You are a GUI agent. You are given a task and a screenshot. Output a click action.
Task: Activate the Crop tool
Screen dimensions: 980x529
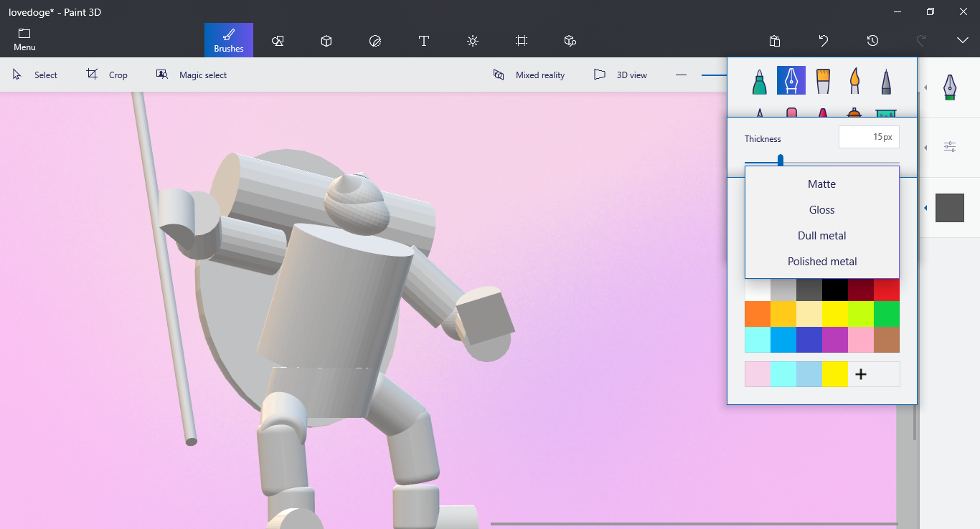[107, 75]
